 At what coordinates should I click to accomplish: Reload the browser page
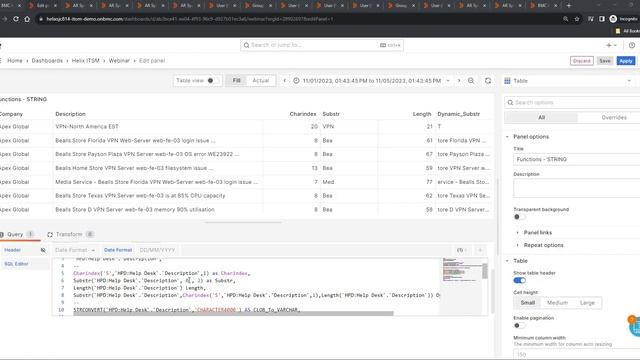pyautogui.click(x=16, y=19)
